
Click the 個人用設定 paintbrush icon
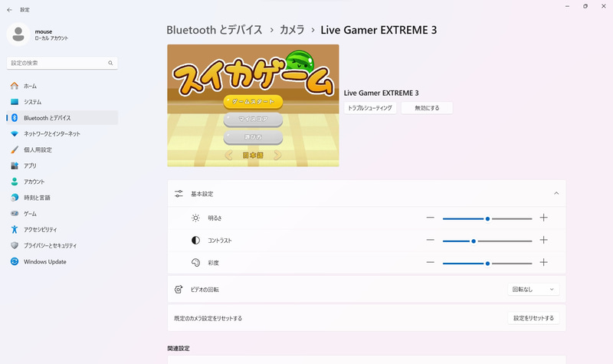[x=15, y=149]
